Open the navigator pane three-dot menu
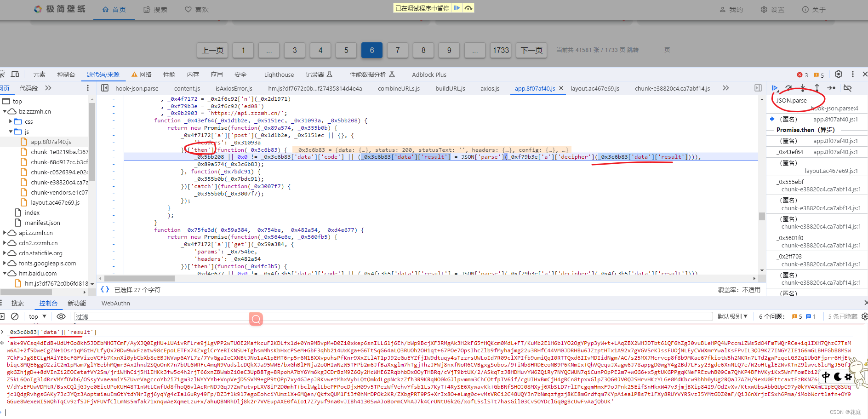868x419 pixels. [x=88, y=88]
